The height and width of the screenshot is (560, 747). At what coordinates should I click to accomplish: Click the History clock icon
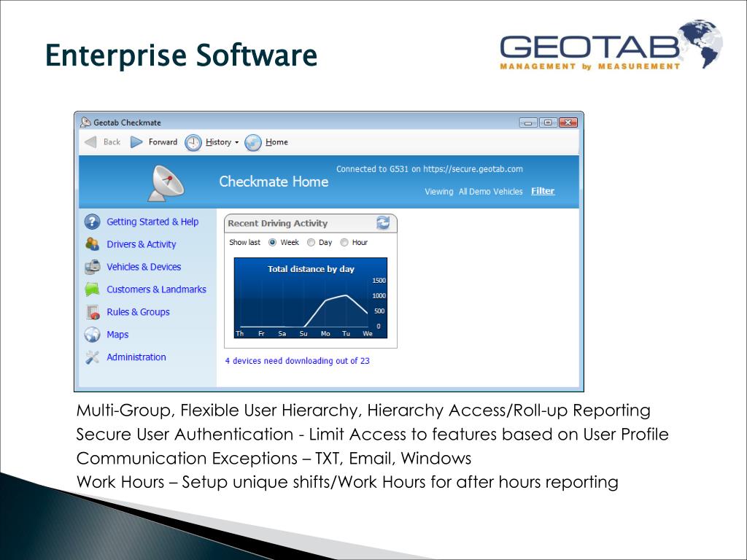tap(193, 142)
